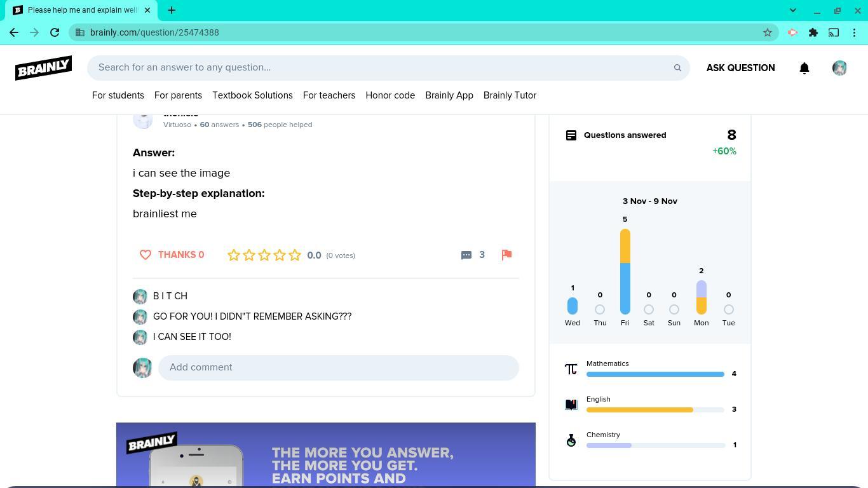Click the 'I CAN SEE IT TOO!' comment

click(x=192, y=337)
